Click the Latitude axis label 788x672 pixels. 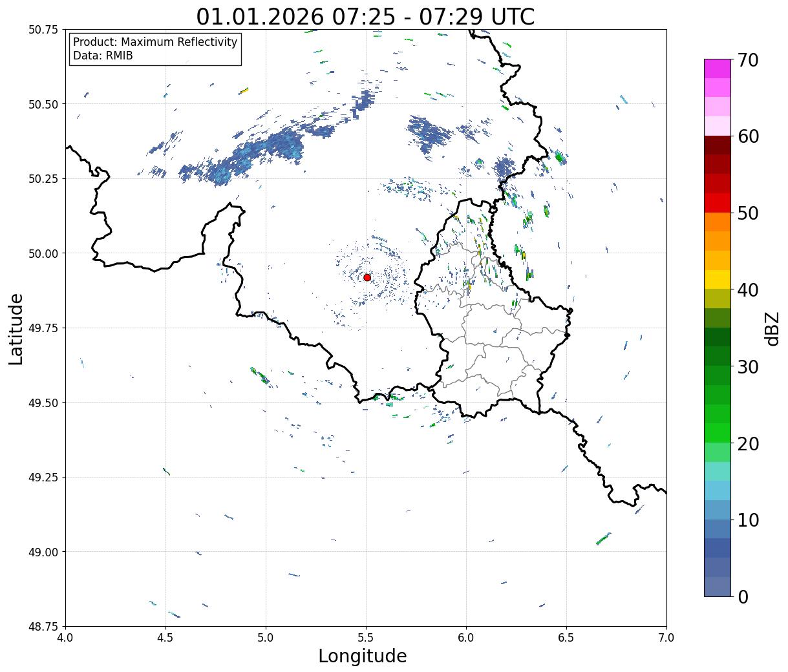pos(16,329)
